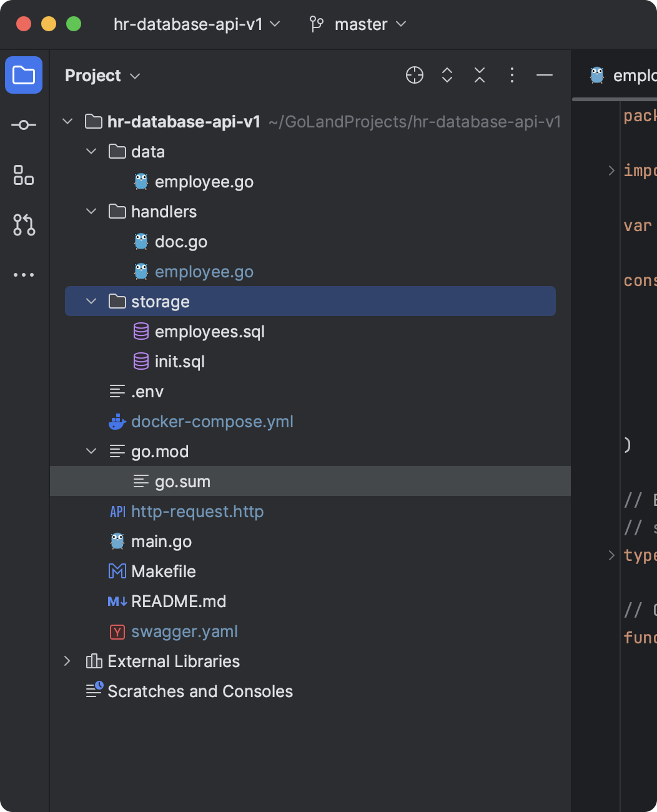
Task: Hide the Project panel with minimize dash
Action: tap(545, 75)
